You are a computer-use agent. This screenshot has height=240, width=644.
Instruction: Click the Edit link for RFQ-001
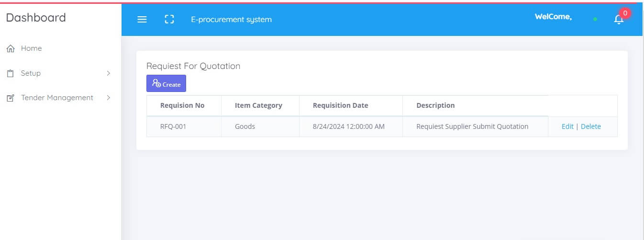tap(567, 126)
